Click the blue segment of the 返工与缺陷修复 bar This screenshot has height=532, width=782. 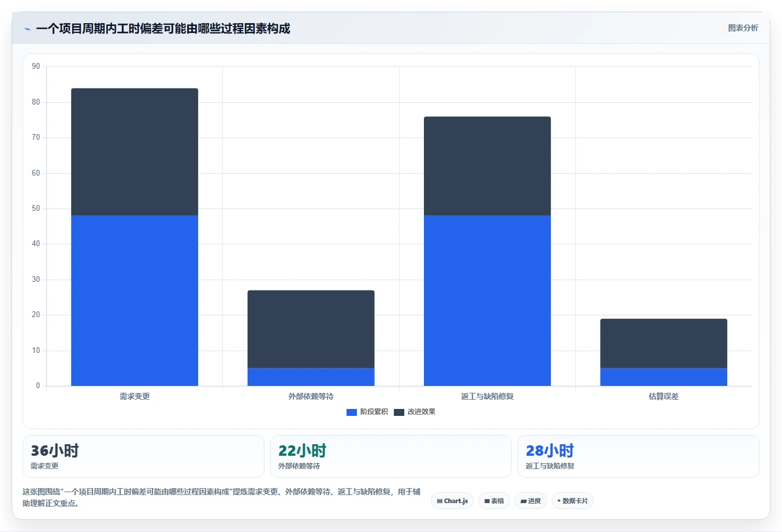(487, 300)
